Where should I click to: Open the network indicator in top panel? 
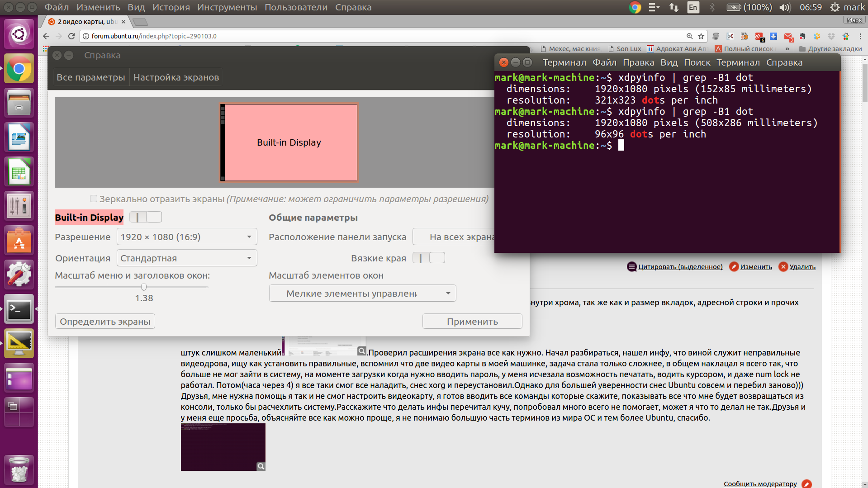point(674,7)
